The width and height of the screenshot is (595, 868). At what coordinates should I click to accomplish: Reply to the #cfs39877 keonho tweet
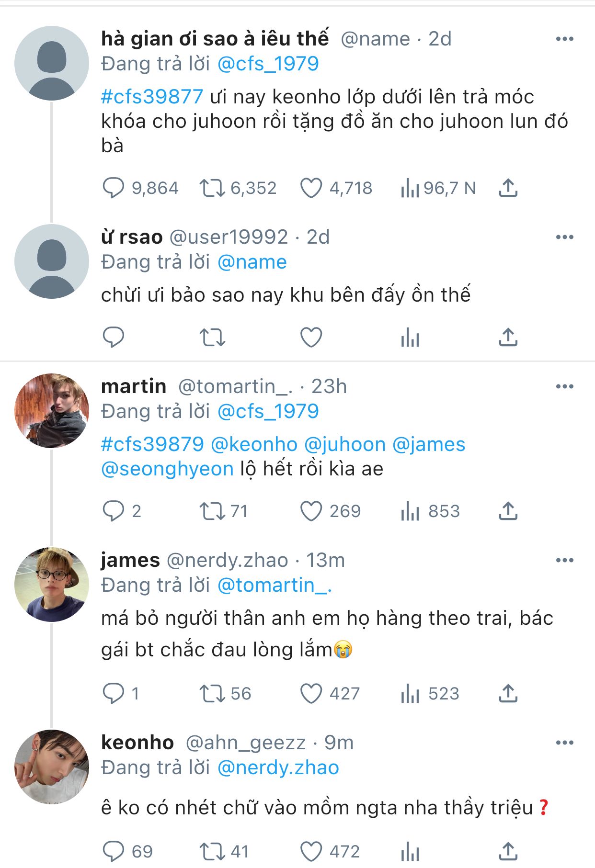114,188
